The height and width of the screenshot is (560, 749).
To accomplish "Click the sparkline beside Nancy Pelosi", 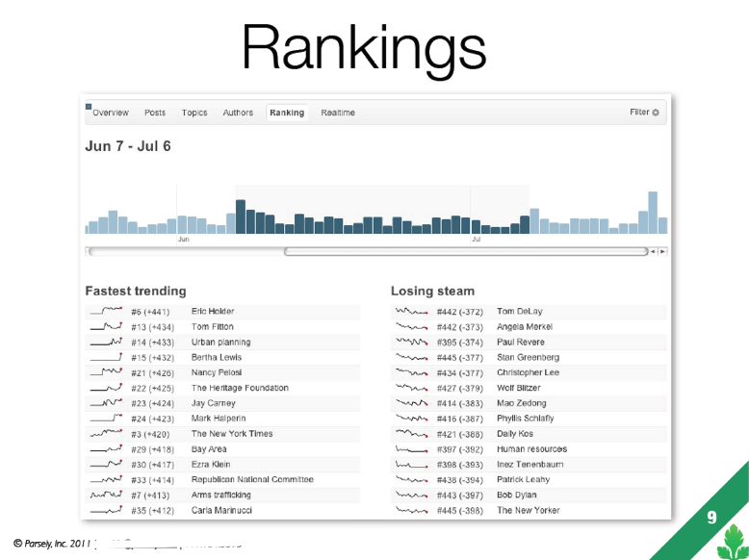I will click(x=107, y=372).
